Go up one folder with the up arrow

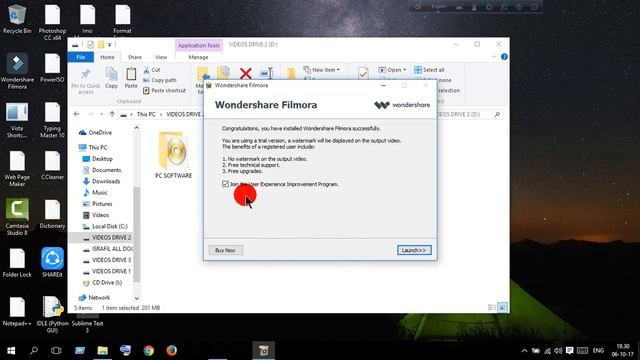[112, 114]
